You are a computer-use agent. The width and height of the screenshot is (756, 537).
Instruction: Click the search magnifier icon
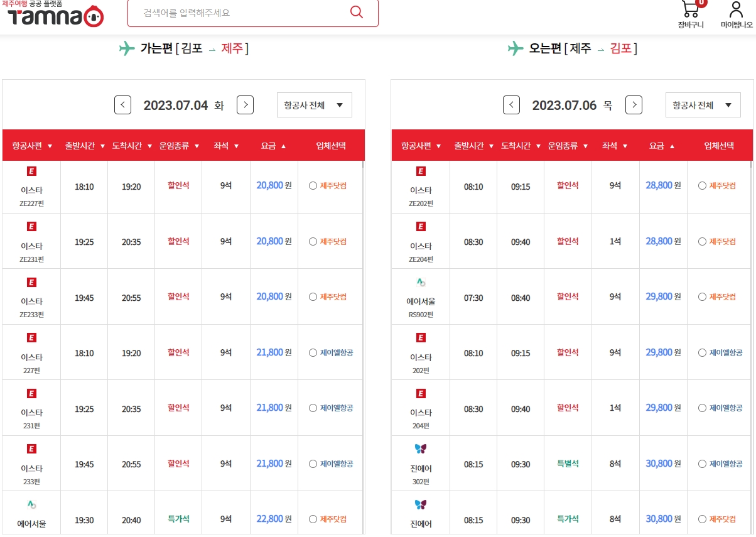coord(357,12)
